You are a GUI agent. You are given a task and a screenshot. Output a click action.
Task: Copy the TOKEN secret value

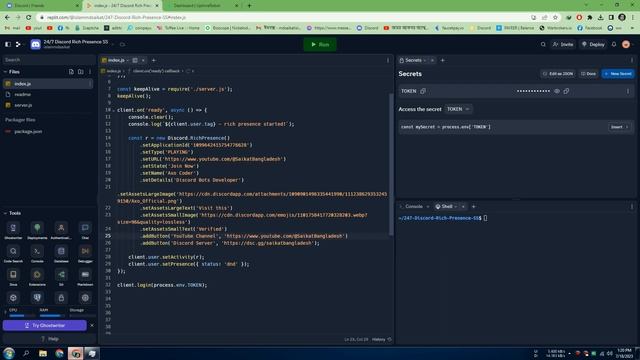[566, 91]
